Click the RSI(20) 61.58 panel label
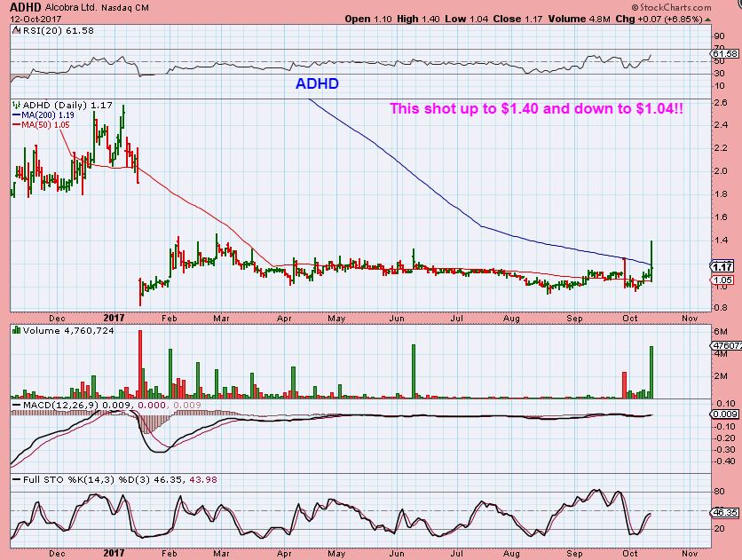Screen dimensions: 742x560 pos(59,30)
